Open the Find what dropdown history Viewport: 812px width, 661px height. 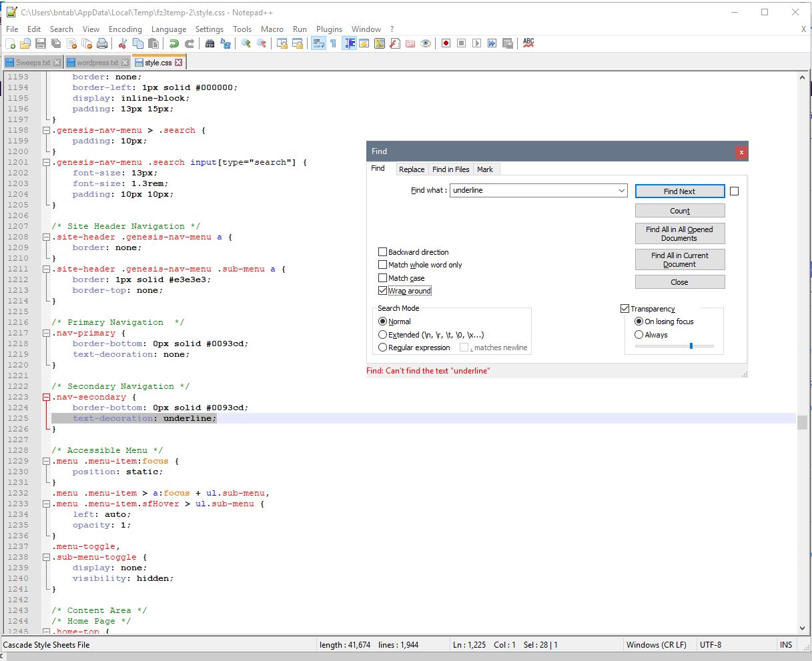[622, 191]
